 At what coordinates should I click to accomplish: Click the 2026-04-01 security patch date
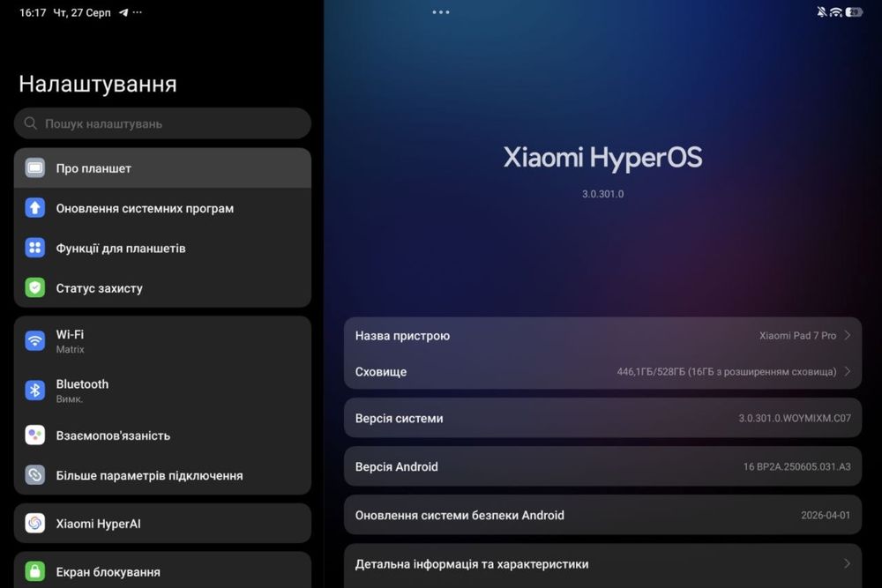(x=826, y=515)
